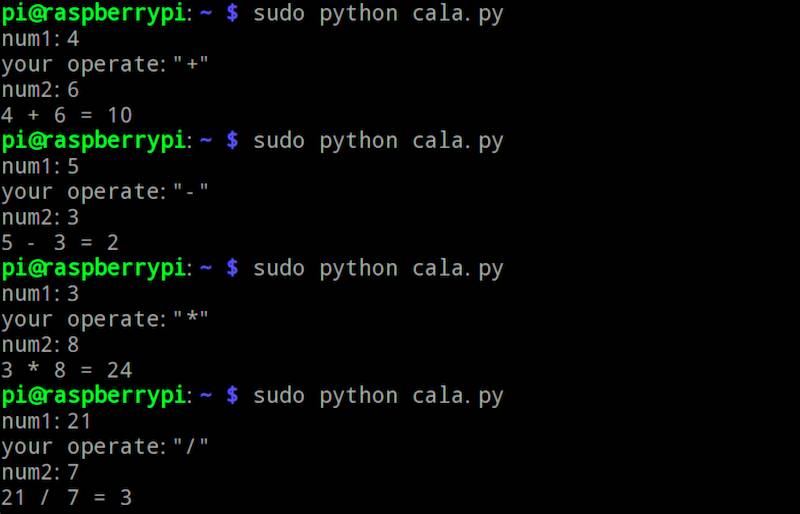Click the operator line showing "*"
The image size is (800, 514).
click(105, 319)
